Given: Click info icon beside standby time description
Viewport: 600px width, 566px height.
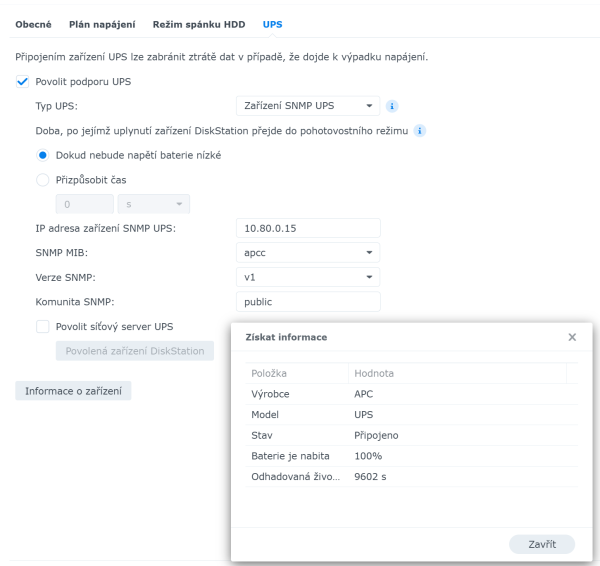Looking at the screenshot, I should tap(421, 130).
